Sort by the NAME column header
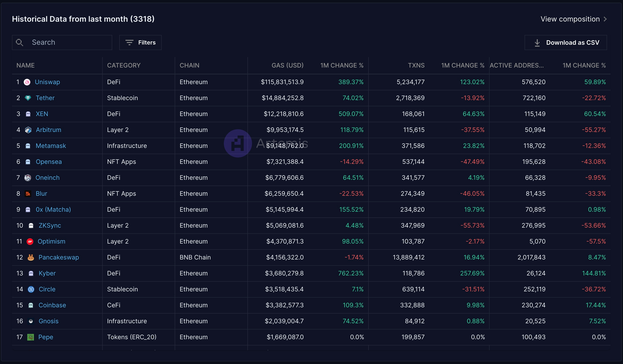Image resolution: width=623 pixels, height=364 pixels. [25, 66]
